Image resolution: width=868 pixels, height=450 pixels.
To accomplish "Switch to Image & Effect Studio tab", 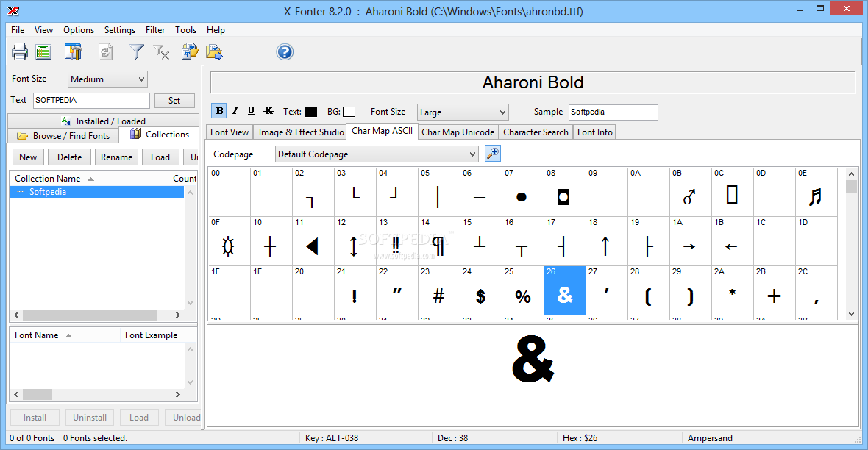I will click(x=301, y=132).
